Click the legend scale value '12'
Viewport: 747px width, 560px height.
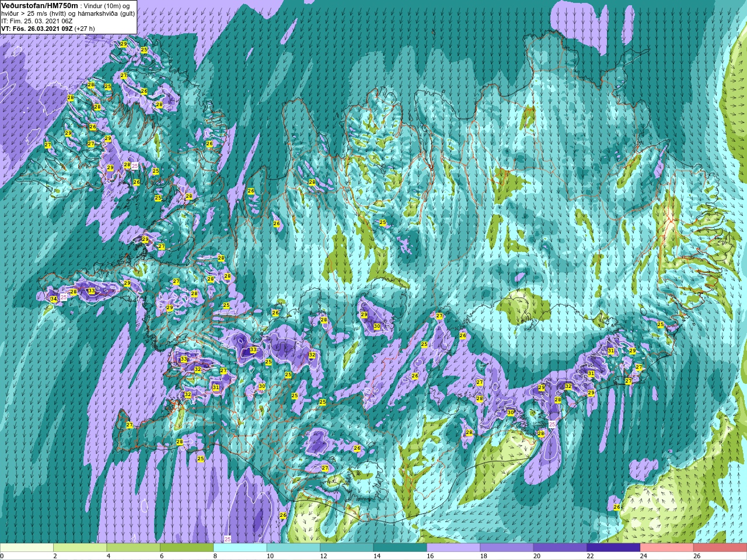pos(323,556)
